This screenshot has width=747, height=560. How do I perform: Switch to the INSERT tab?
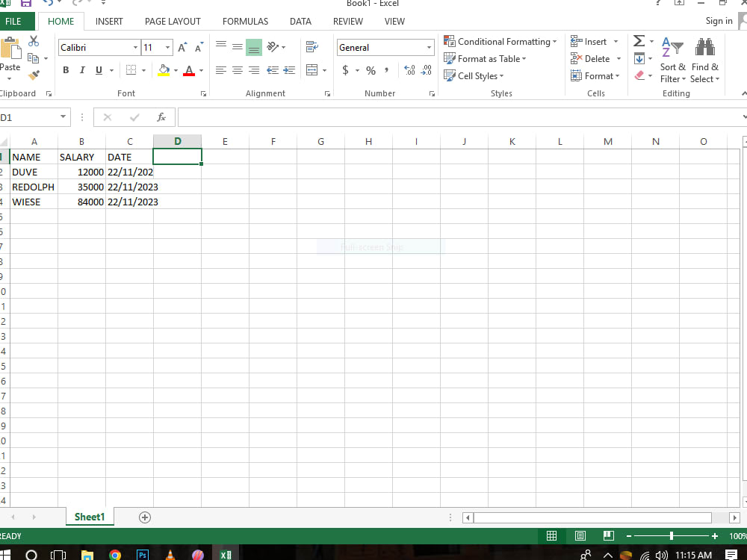coord(108,22)
